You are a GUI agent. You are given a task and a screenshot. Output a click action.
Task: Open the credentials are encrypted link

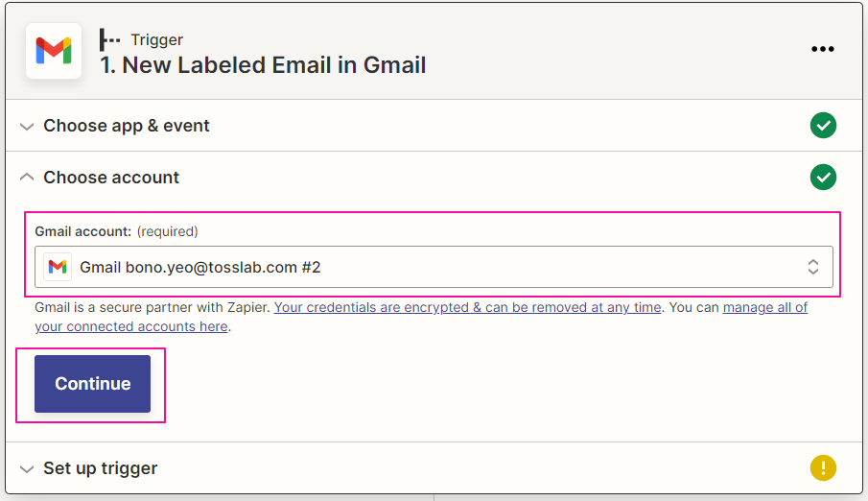coord(468,307)
